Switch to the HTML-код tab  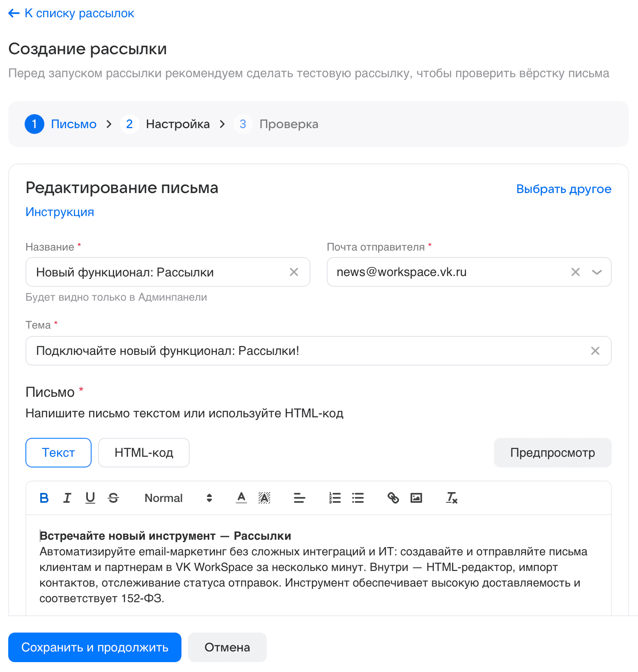tap(144, 453)
